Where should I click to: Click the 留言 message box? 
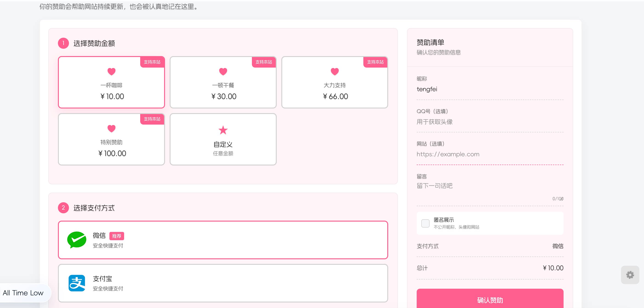coord(490,191)
